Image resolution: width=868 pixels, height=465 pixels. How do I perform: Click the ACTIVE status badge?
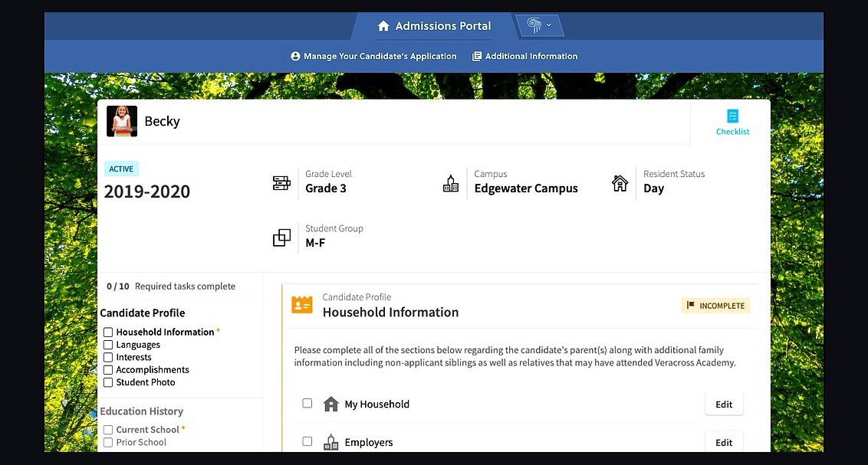[x=121, y=169]
